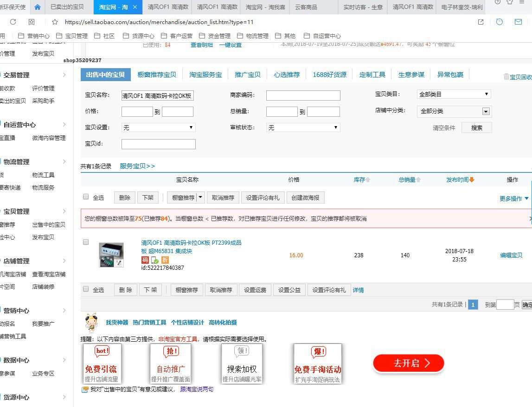The height and width of the screenshot is (407, 532).
Task: Open the share icon in the address bar
Action: click(481, 22)
